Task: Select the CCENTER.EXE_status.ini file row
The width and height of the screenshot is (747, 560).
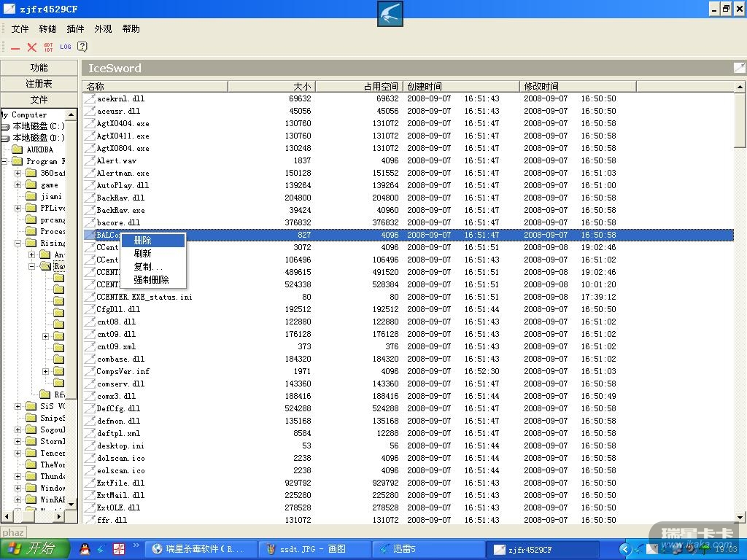Action: point(144,297)
